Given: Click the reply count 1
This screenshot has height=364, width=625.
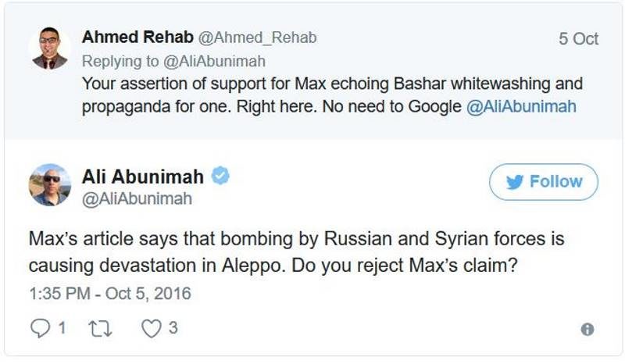Looking at the screenshot, I should pyautogui.click(x=62, y=328).
